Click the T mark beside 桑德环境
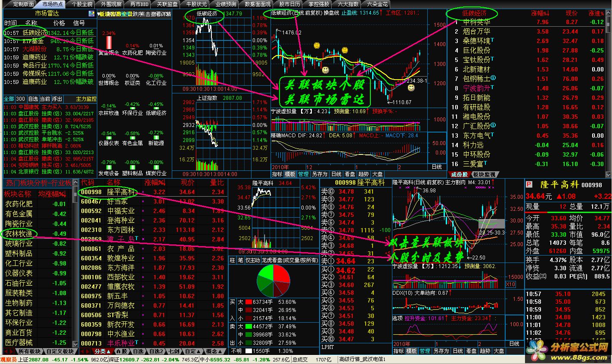The width and height of the screenshot is (612, 364). [x=492, y=40]
